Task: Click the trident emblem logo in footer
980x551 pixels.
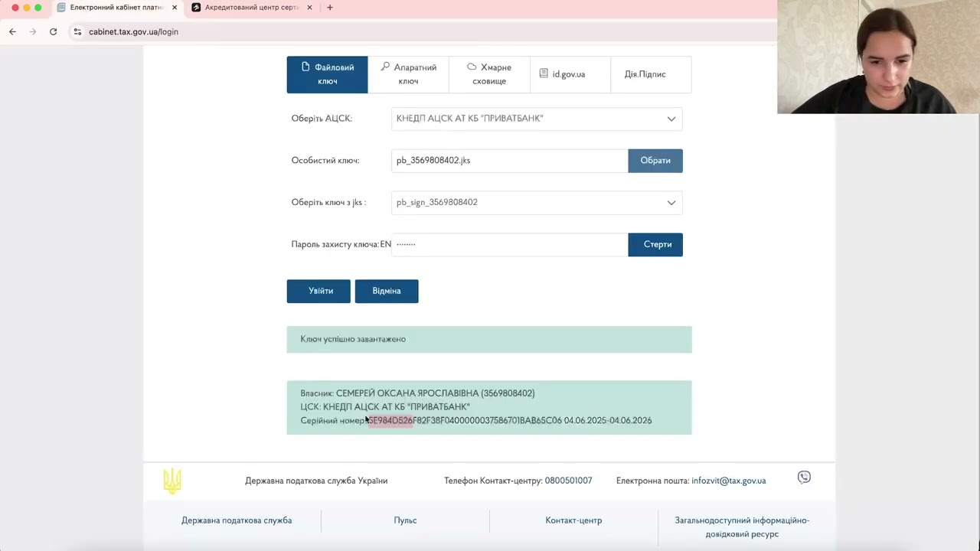Action: coord(172,481)
